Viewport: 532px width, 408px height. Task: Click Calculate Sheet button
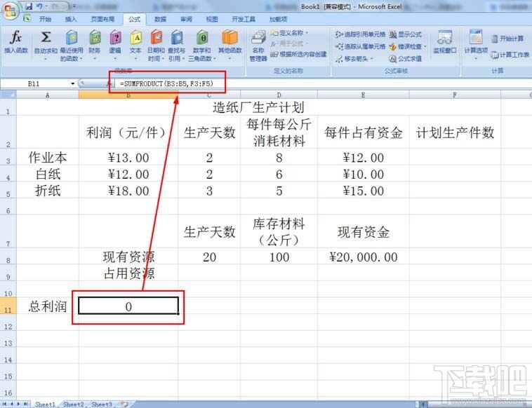[x=510, y=54]
